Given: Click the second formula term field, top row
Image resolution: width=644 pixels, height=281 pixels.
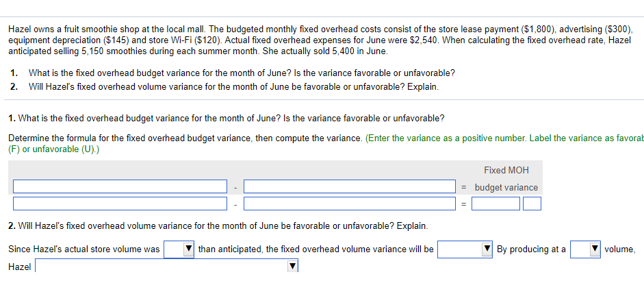Looking at the screenshot, I should coord(350,186).
